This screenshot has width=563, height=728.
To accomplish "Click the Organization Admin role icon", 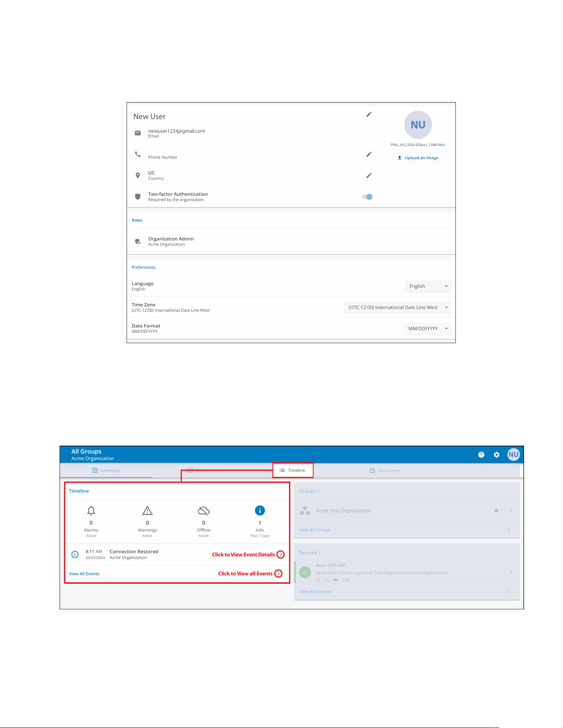I will pos(138,241).
